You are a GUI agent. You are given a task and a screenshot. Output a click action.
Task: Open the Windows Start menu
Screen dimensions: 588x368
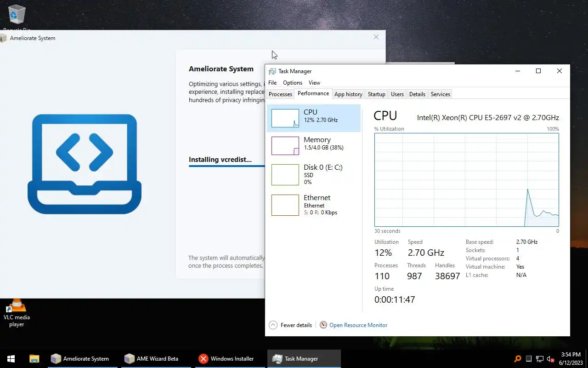pos(11,359)
